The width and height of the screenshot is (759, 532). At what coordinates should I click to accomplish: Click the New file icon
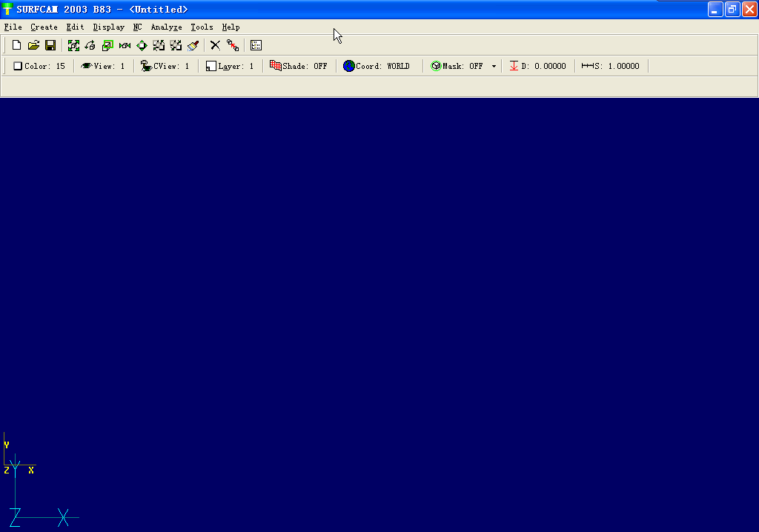[x=16, y=45]
